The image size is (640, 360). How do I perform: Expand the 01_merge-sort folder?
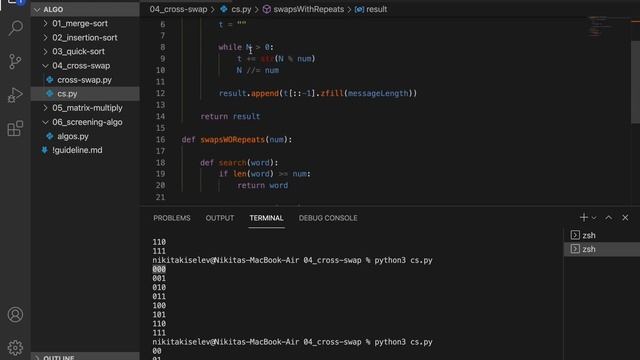point(45,24)
